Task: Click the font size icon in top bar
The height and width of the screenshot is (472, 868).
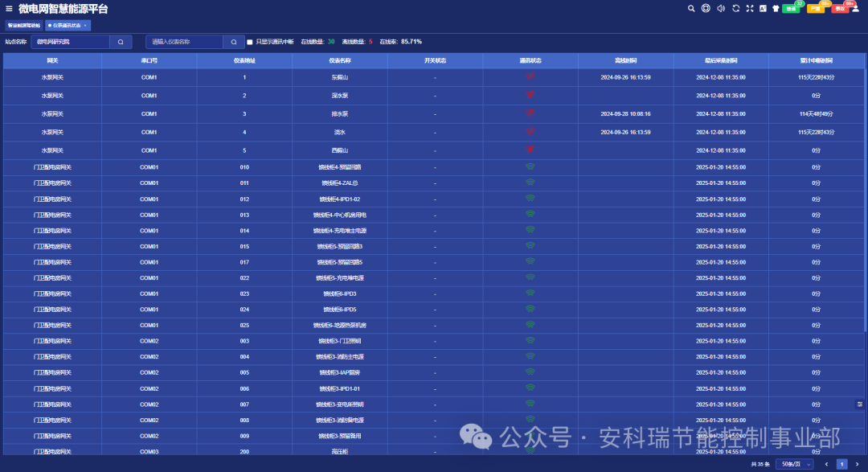Action: (x=763, y=8)
